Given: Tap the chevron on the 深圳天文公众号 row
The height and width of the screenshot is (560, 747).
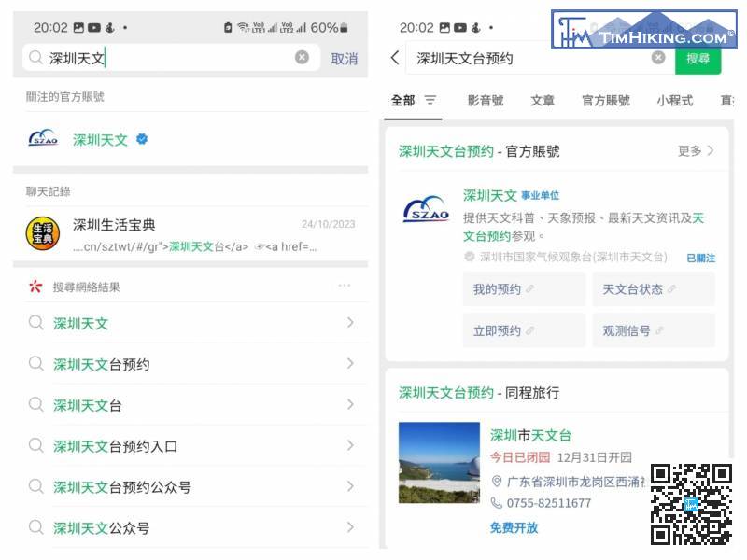Looking at the screenshot, I should [351, 527].
